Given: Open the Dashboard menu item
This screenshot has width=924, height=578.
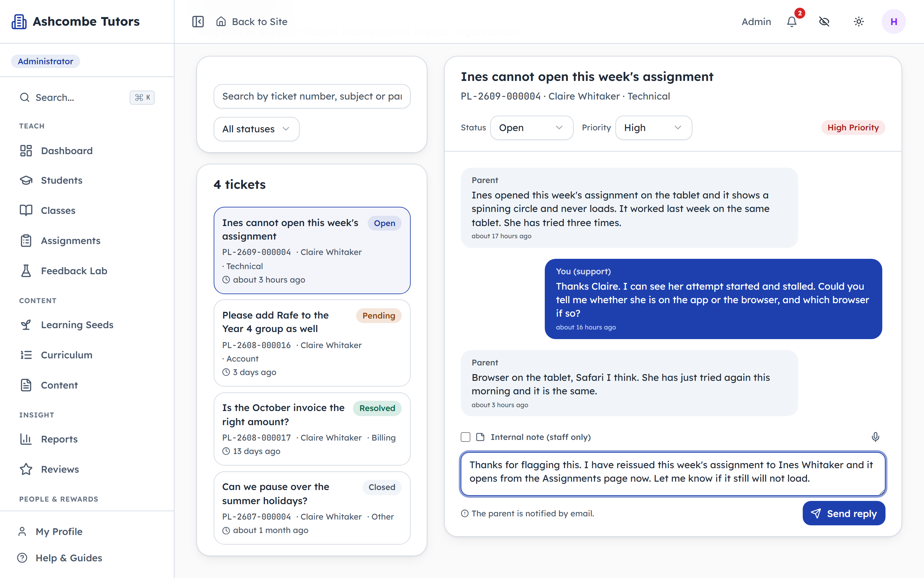Looking at the screenshot, I should [87, 151].
